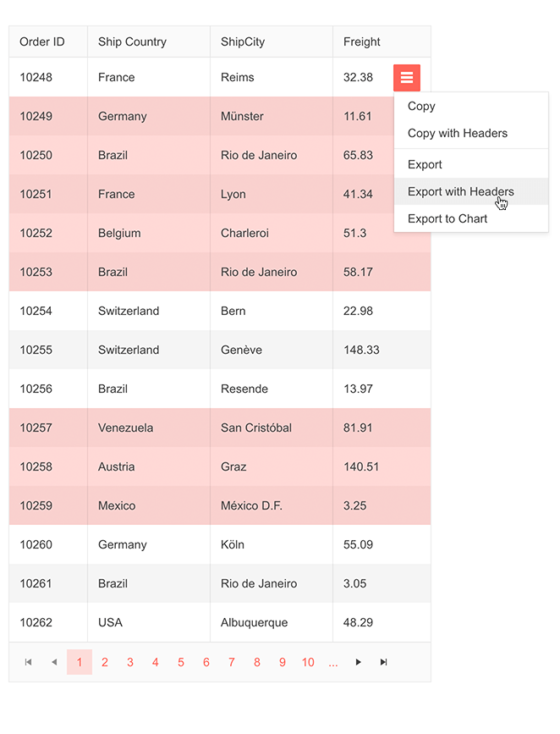The image size is (560, 734).
Task: Jump to the first page arrow
Action: [29, 662]
